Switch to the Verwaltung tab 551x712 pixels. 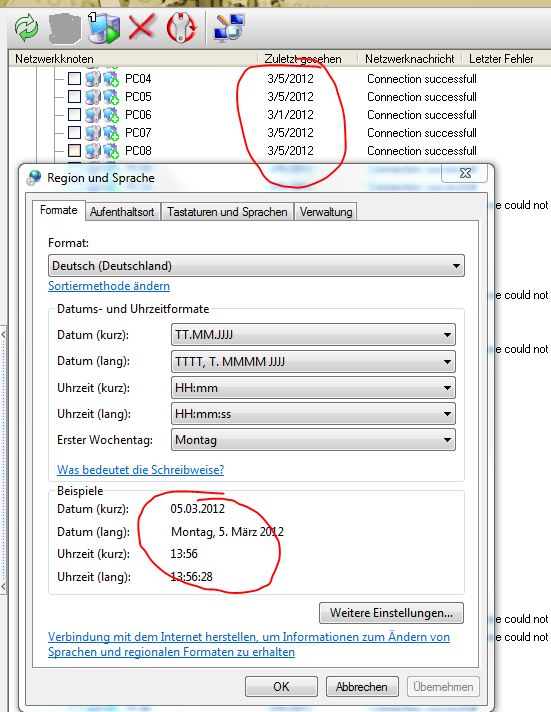326,212
